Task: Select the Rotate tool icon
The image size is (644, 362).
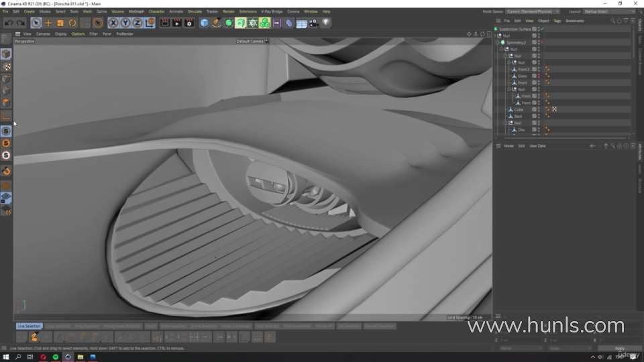Action: point(72,23)
